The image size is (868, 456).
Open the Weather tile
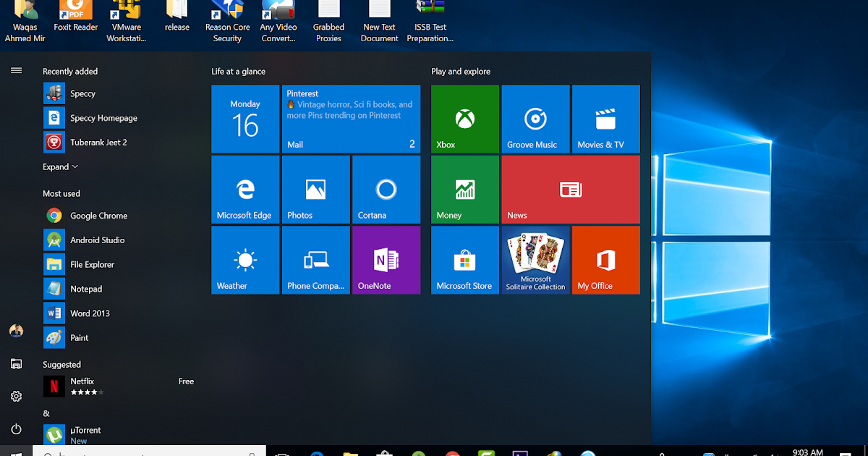245,260
